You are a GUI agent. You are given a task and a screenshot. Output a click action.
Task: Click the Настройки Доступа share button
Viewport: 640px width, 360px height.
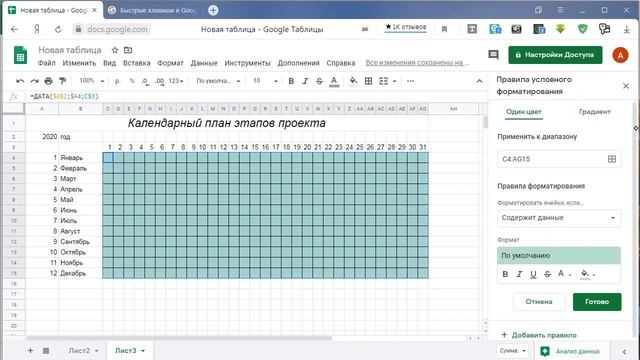tap(555, 55)
